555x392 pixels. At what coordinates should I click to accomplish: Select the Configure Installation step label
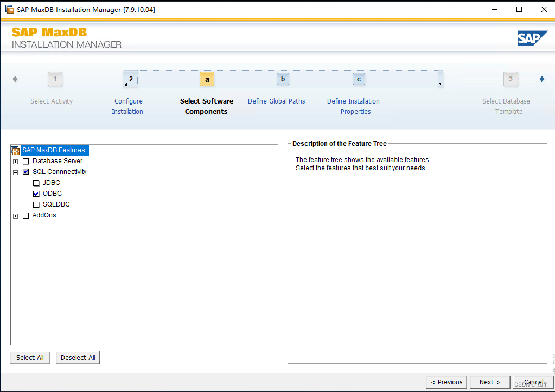pos(128,106)
